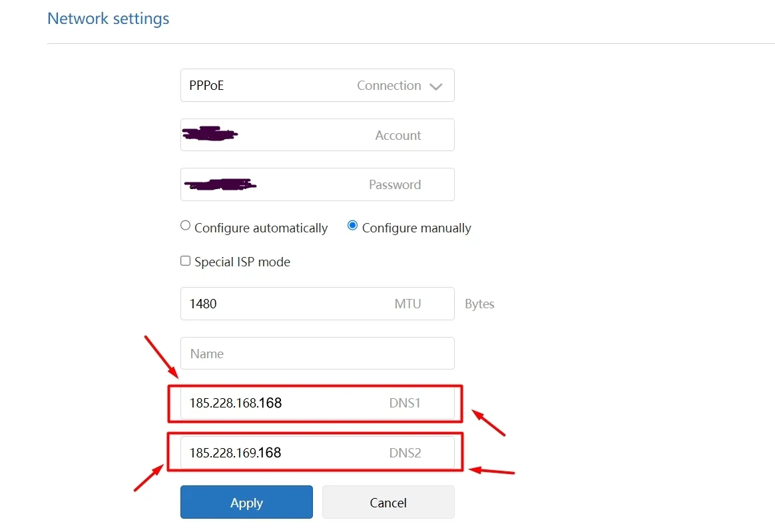Click the redacted Account value

pos(210,134)
